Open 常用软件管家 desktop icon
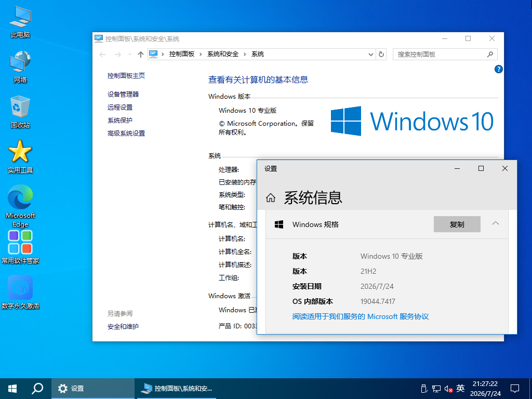This screenshot has width=532, height=399. [x=20, y=247]
